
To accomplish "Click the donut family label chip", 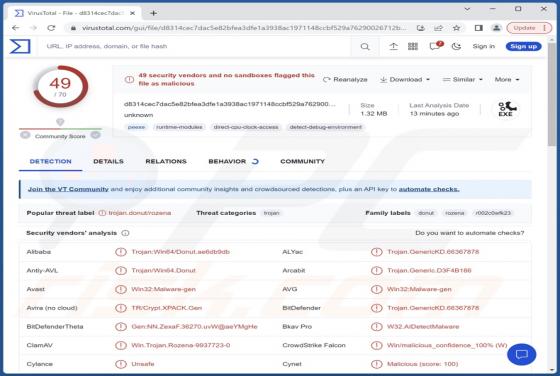I will pyautogui.click(x=426, y=213).
